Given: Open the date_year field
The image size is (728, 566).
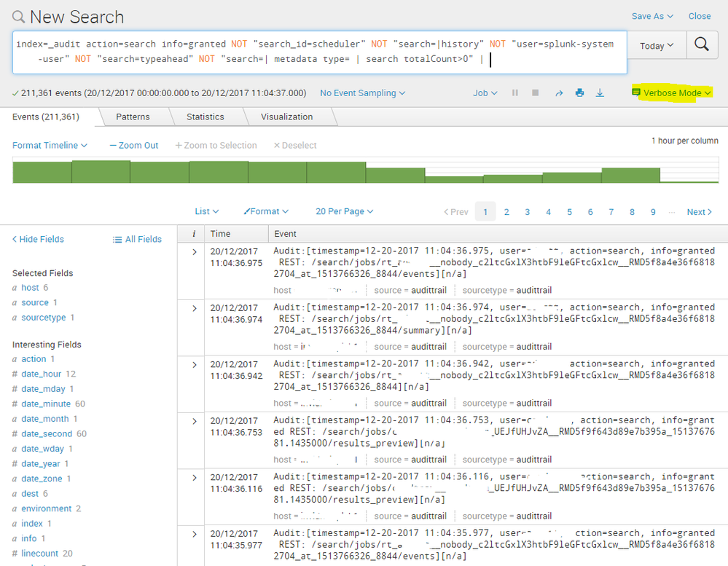Looking at the screenshot, I should pos(41,464).
